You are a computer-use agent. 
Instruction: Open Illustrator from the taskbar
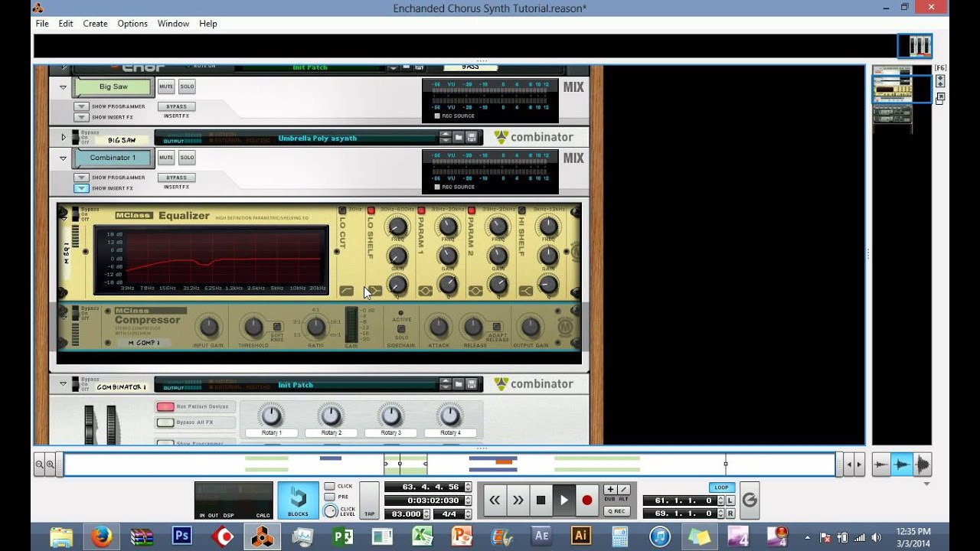(x=580, y=536)
